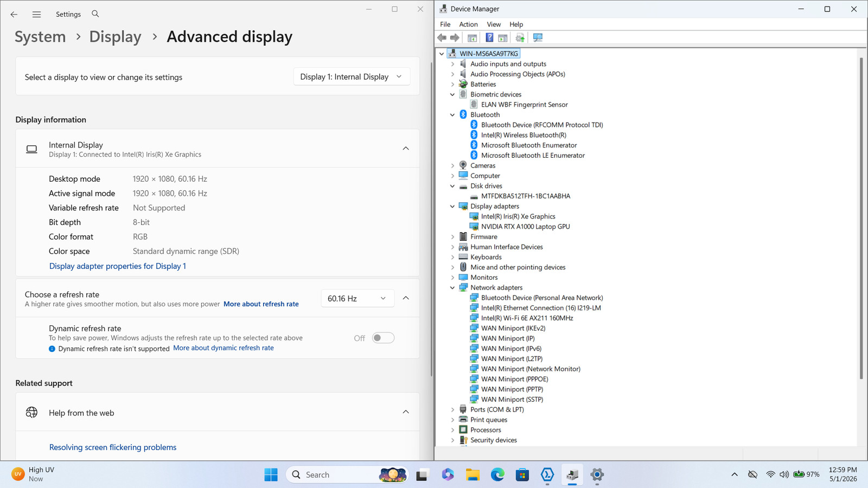
Task: Select the MTFDKBA512TFH-1BC1AABHA disk drive
Action: pyautogui.click(x=525, y=196)
